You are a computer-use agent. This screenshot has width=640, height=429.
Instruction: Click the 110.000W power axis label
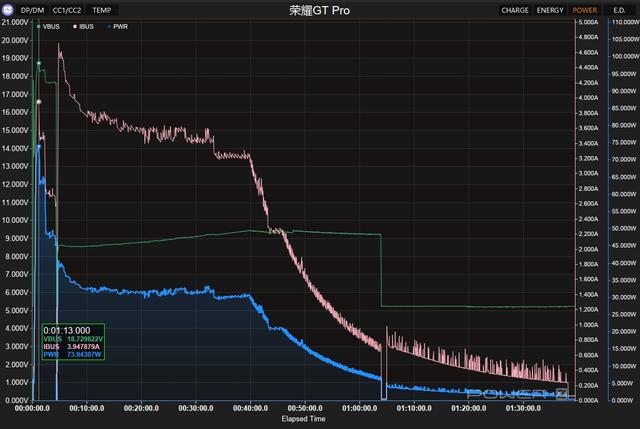point(626,22)
